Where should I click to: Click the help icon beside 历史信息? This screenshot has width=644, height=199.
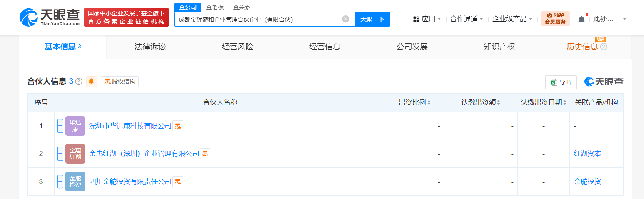tap(604, 47)
